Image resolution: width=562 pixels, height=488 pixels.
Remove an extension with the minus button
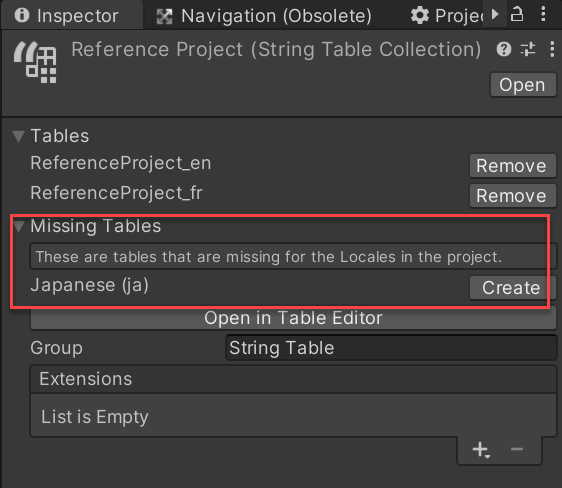[x=516, y=449]
